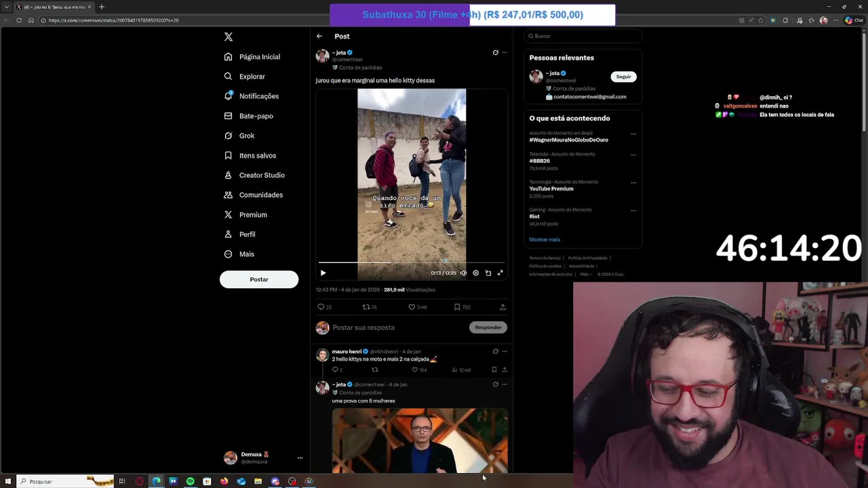The height and width of the screenshot is (488, 868).
Task: Go back with the Post arrow
Action: [319, 36]
